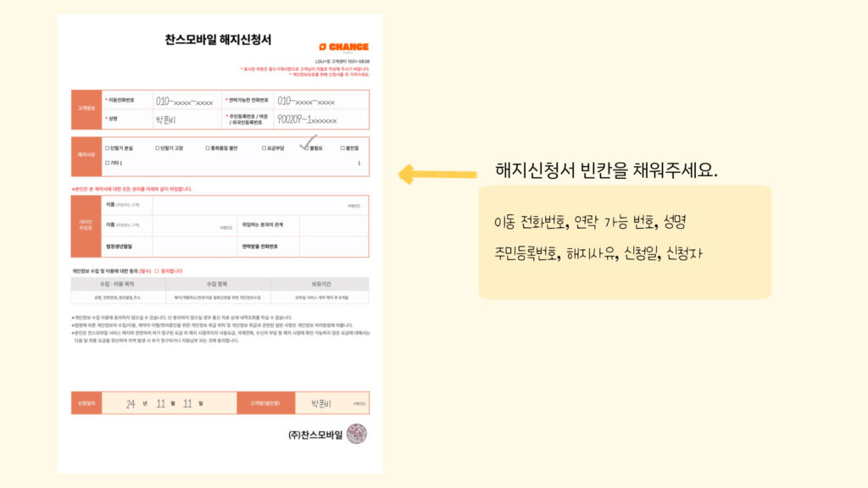The width and height of the screenshot is (868, 488).
Task: Click the empty 연락받을 전화번호 field
Action: [x=334, y=247]
